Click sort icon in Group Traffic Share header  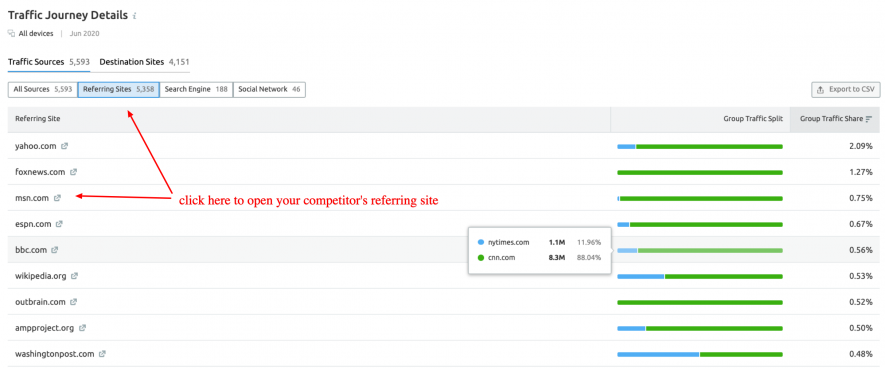pos(869,119)
